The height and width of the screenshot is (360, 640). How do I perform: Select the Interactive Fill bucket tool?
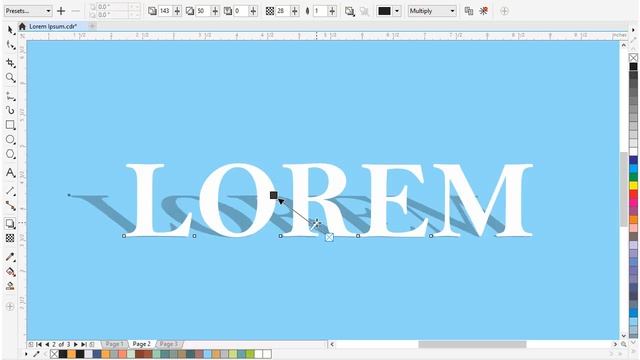coord(10,271)
